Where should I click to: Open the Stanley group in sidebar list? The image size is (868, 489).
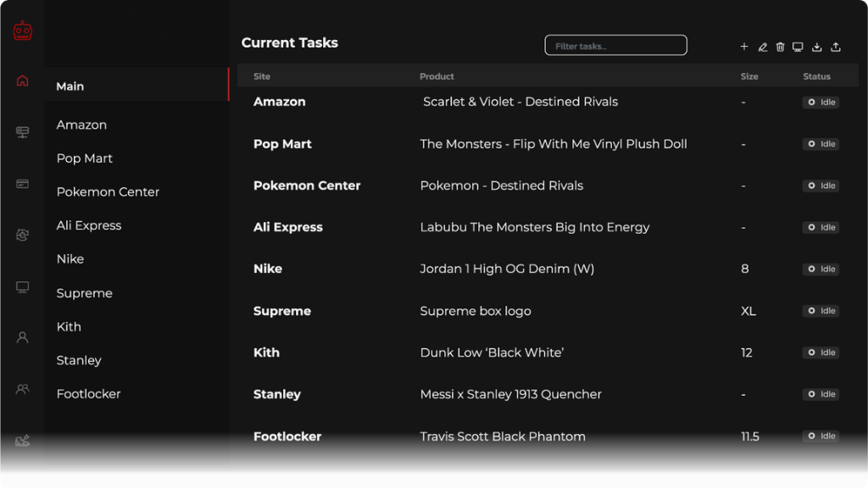pyautogui.click(x=79, y=360)
